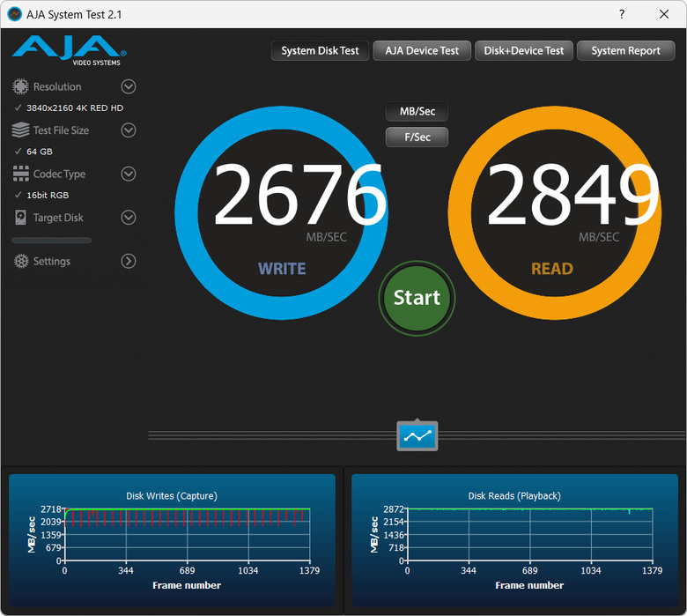Click the Target Disk label

[x=58, y=218]
